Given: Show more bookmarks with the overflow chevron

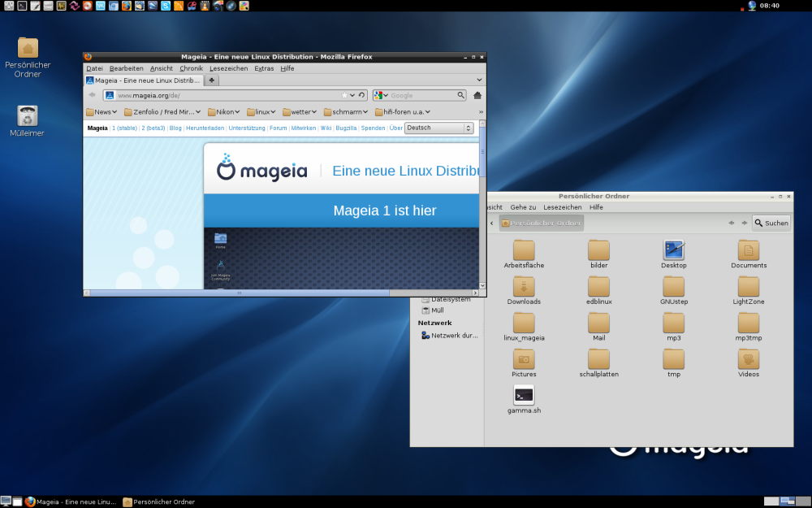Looking at the screenshot, I should 481,112.
